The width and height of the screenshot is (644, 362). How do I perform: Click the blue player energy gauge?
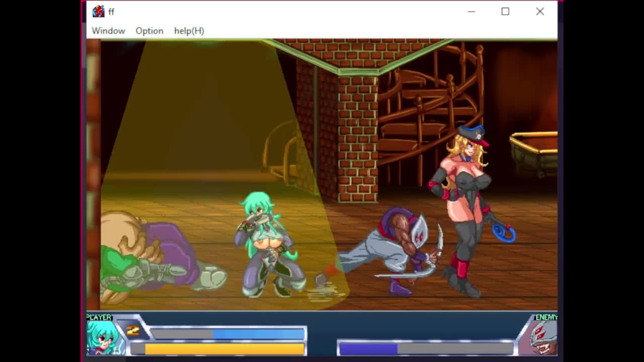pyautogui.click(x=259, y=334)
